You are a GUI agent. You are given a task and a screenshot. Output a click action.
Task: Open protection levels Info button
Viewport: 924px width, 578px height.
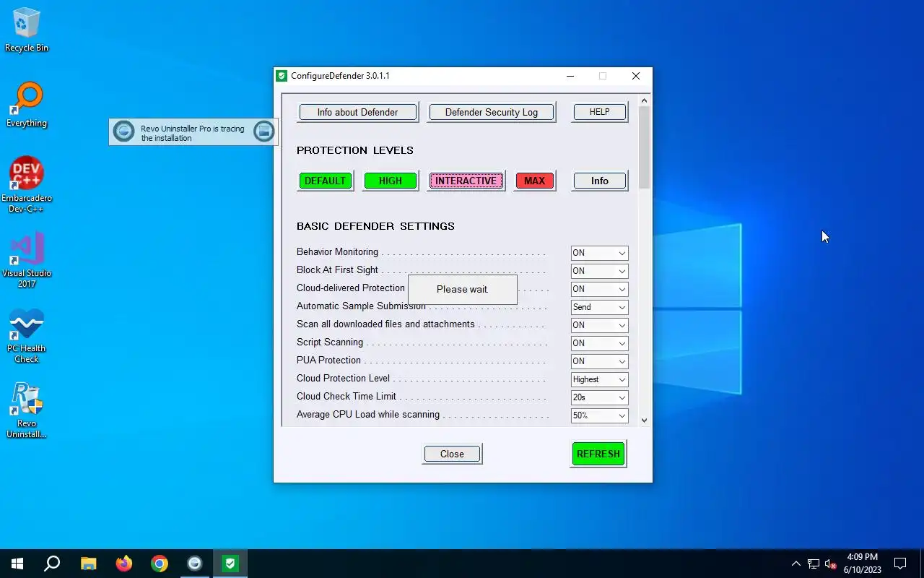pos(599,181)
